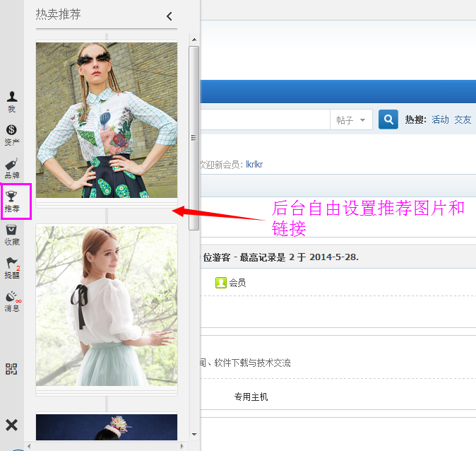Click the blue search magnifier button

[388, 119]
